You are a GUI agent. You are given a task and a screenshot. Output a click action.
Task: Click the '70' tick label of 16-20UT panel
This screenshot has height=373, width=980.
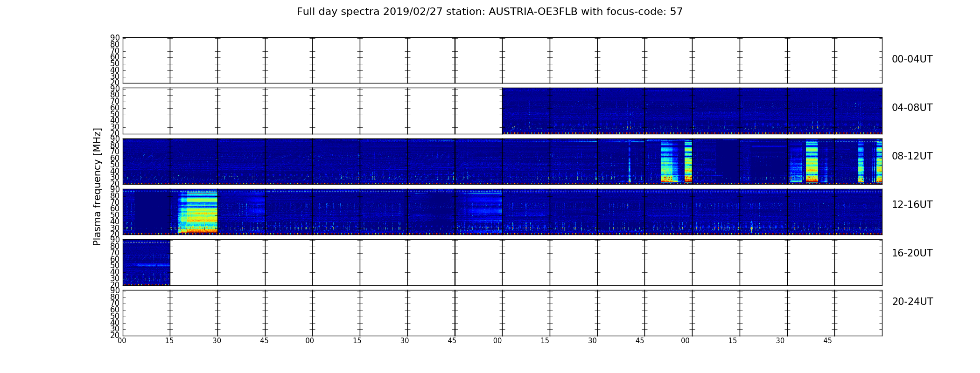115,253
